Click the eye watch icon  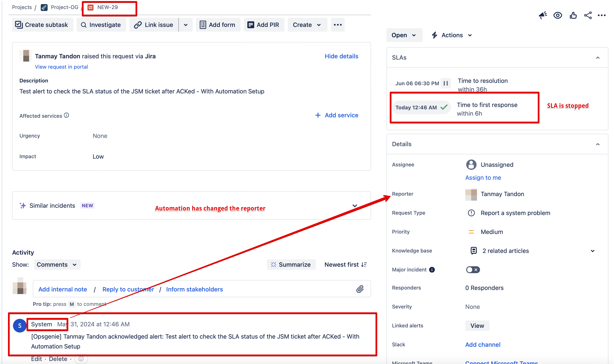click(558, 15)
